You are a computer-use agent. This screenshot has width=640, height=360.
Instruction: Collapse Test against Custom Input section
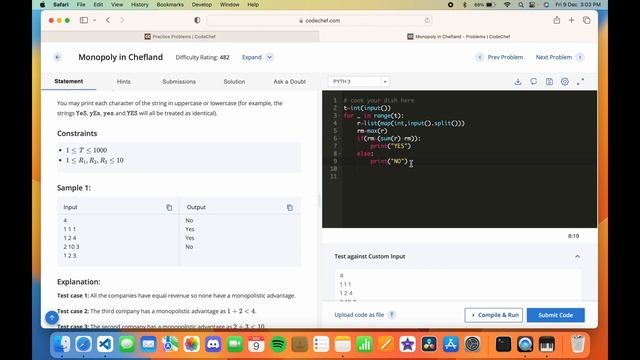578,256
